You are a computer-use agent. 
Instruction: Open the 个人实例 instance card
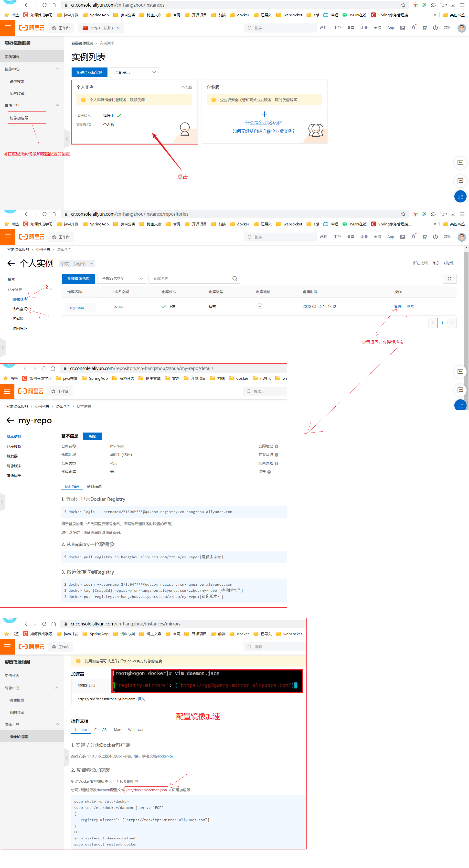pyautogui.click(x=135, y=112)
